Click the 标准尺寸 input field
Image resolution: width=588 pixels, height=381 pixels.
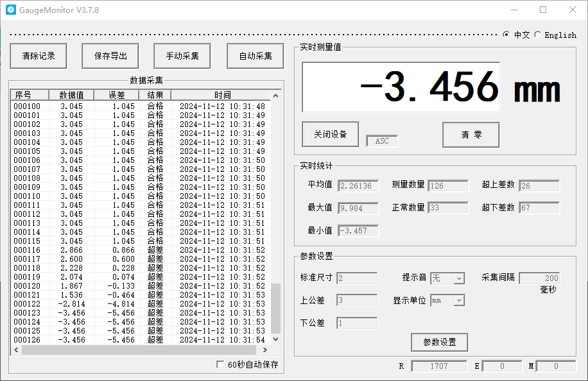[357, 278]
